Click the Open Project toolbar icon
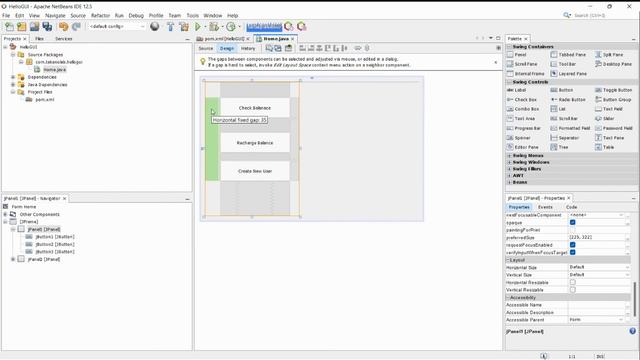Image resolution: width=640 pixels, height=360 pixels. click(34, 27)
